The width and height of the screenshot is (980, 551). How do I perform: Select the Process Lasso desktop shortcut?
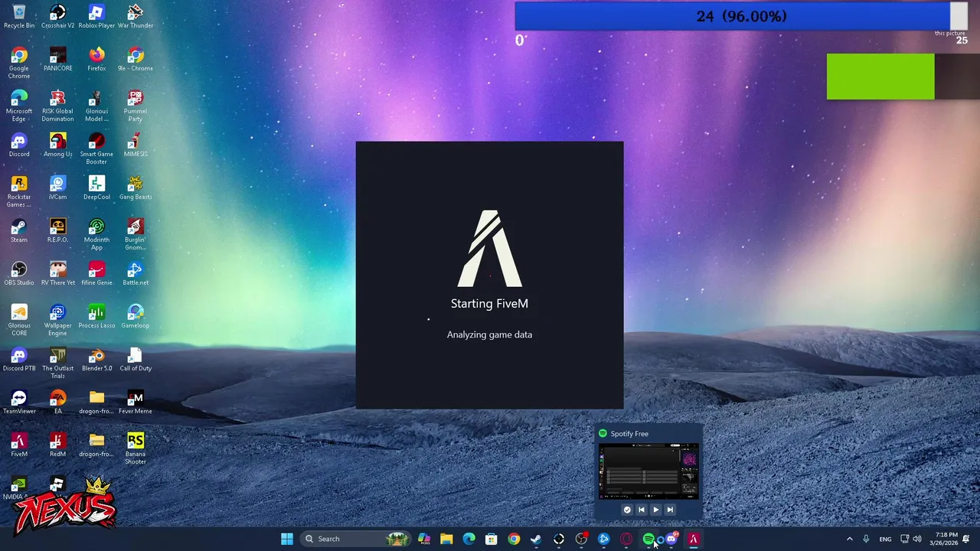(x=96, y=316)
